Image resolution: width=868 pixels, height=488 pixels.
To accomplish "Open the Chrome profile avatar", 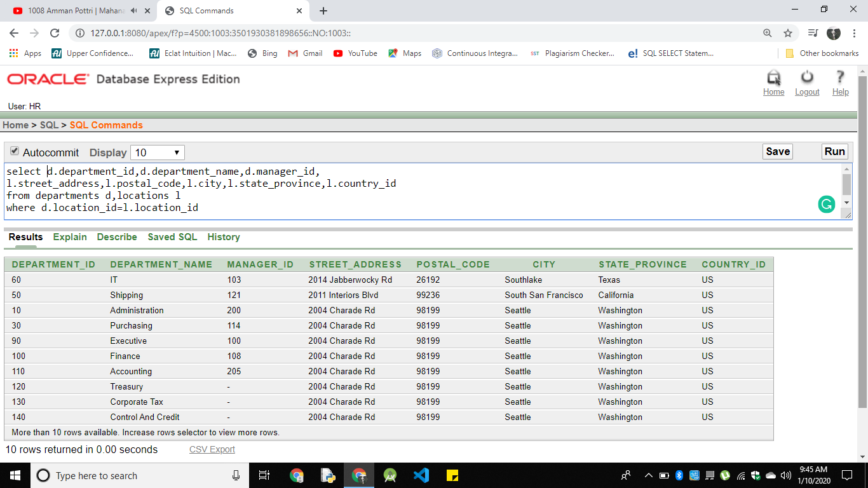I will coord(834,33).
